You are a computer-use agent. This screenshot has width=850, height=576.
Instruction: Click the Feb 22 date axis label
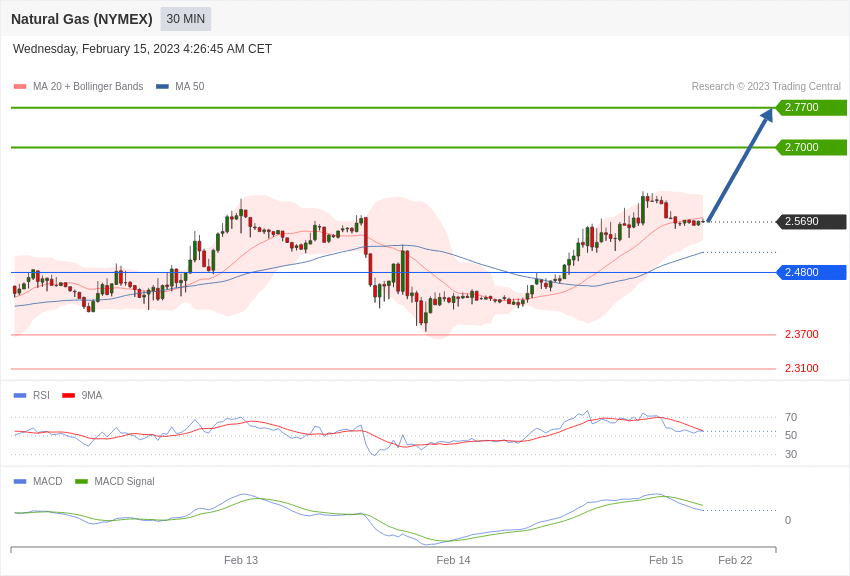click(735, 560)
